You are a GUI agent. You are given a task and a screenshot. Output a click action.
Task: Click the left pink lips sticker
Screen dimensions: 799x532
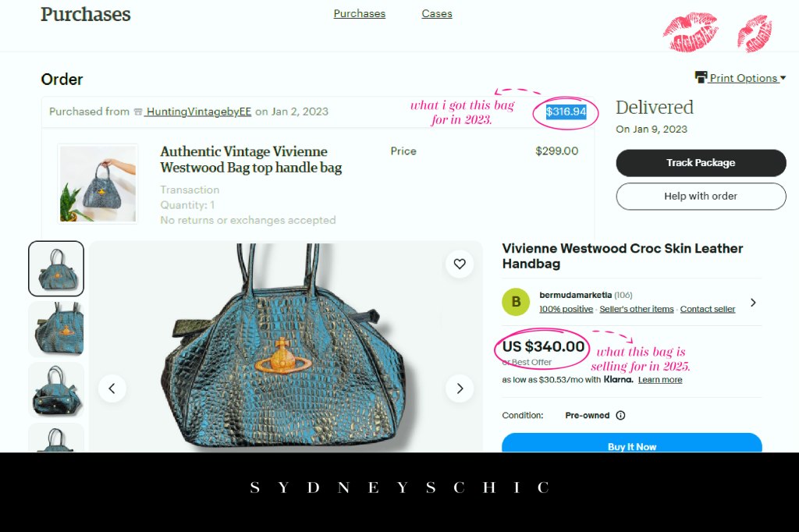[x=691, y=33]
